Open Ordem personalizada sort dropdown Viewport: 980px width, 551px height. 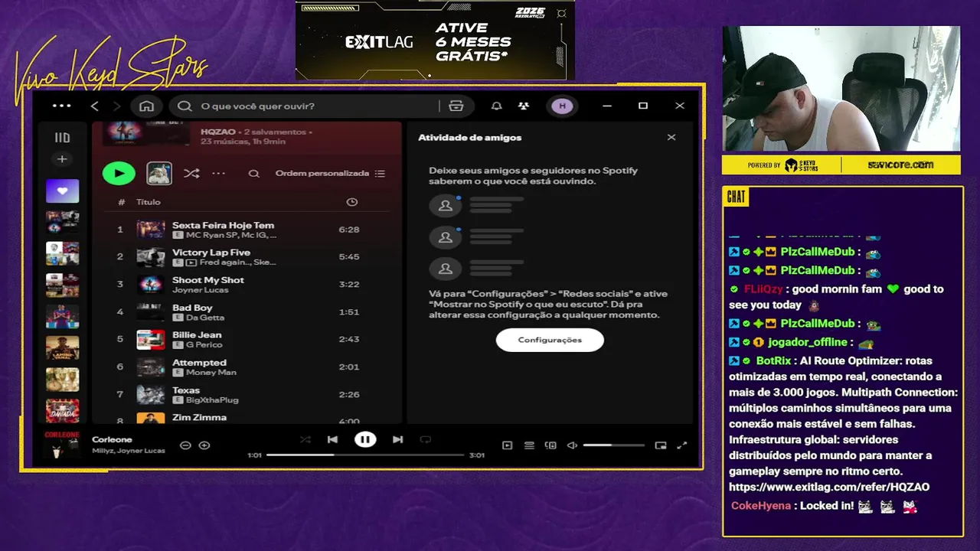point(330,174)
